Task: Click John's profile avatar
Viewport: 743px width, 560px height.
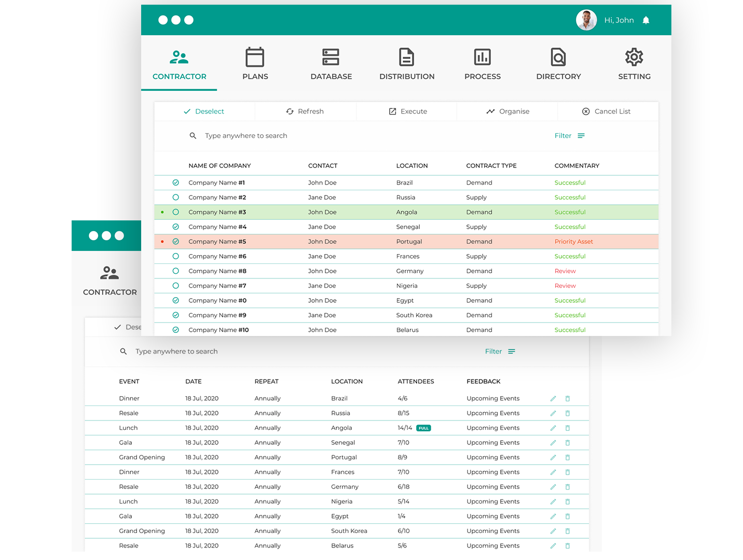Action: (x=586, y=20)
